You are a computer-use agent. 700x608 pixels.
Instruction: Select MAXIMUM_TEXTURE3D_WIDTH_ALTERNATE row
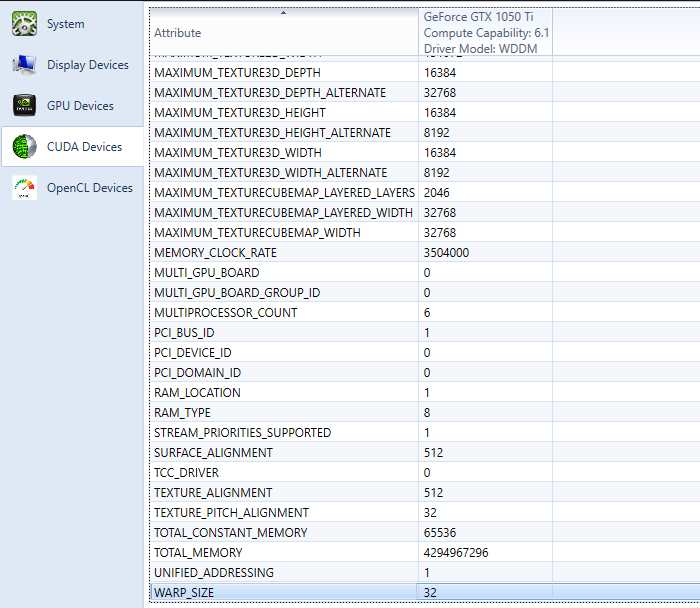[x=425, y=172]
